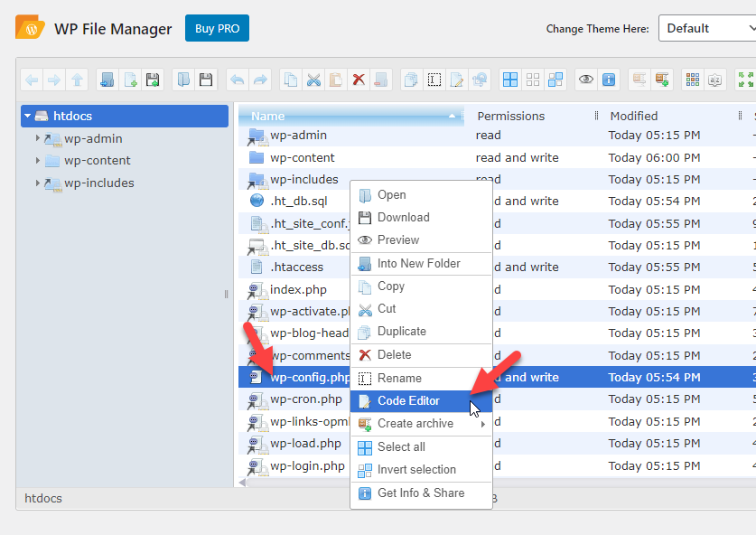Click the toolbar Resize and rotate icon

(x=480, y=80)
